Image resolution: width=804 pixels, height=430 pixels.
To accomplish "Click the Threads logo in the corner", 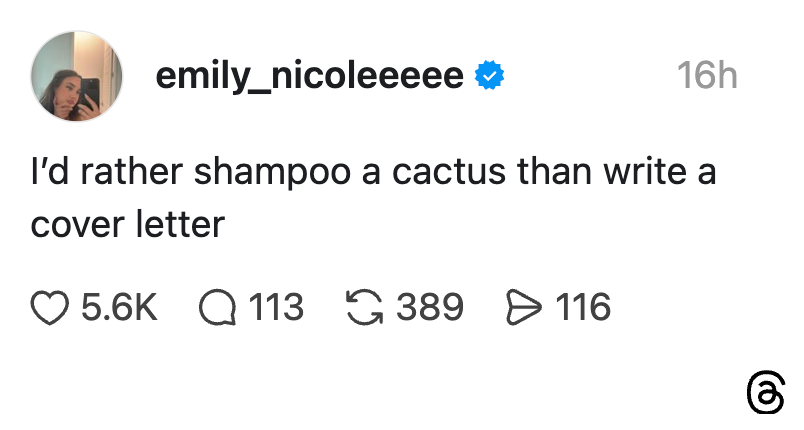I will [x=765, y=394].
